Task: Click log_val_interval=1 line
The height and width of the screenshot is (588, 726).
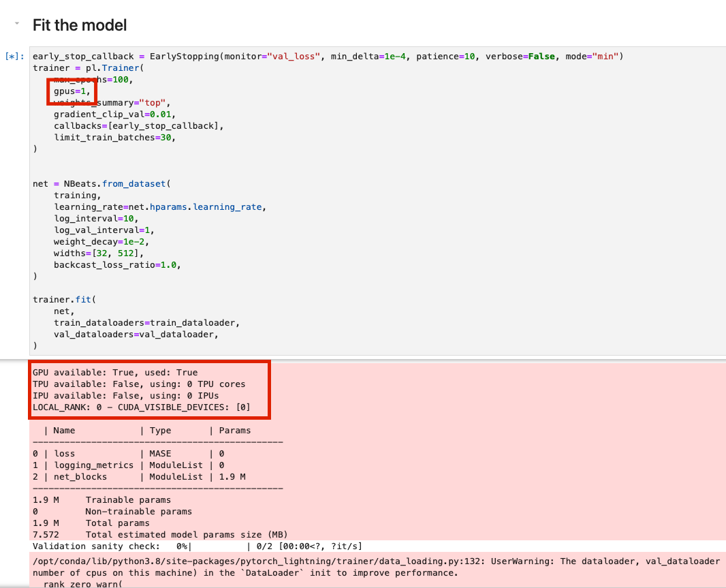Action: [x=104, y=230]
